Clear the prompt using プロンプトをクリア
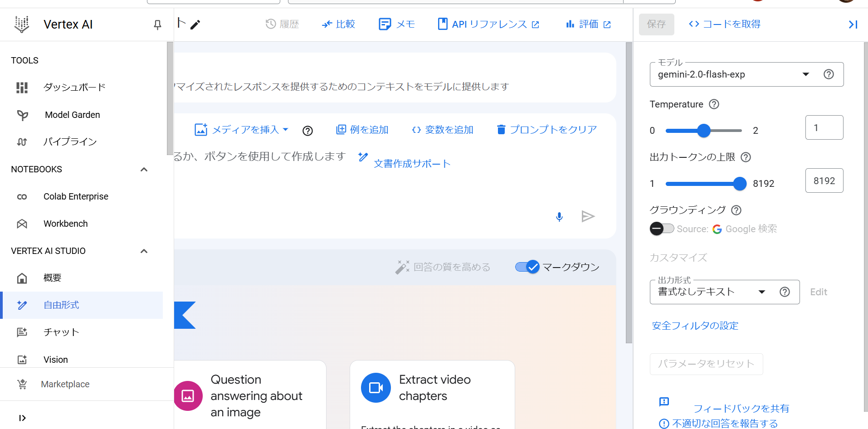868x429 pixels. tap(546, 130)
